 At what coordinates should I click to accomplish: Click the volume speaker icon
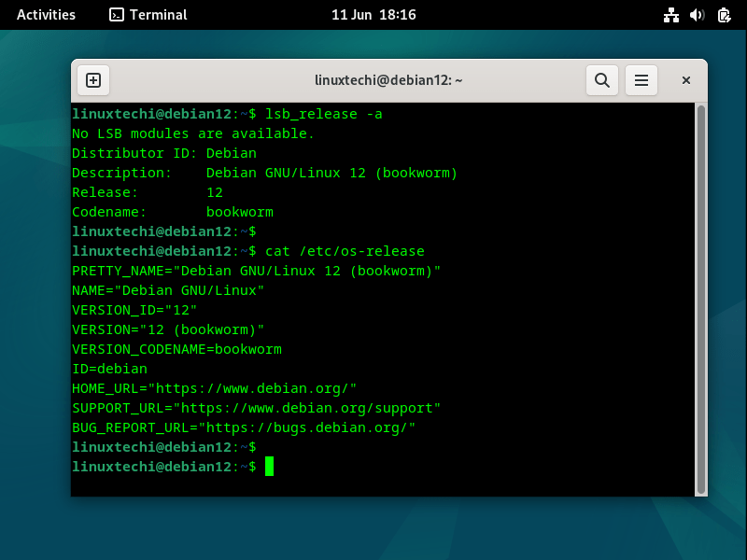[x=697, y=15]
